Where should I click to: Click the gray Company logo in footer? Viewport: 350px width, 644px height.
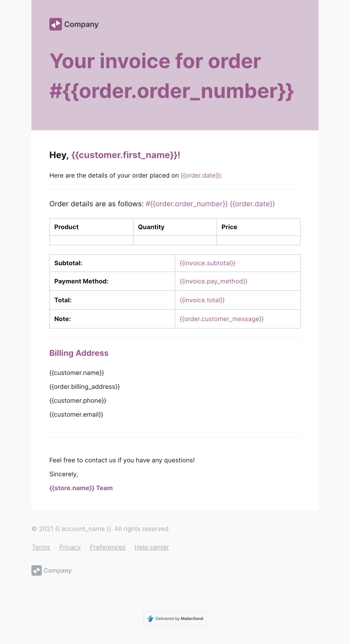pos(51,571)
